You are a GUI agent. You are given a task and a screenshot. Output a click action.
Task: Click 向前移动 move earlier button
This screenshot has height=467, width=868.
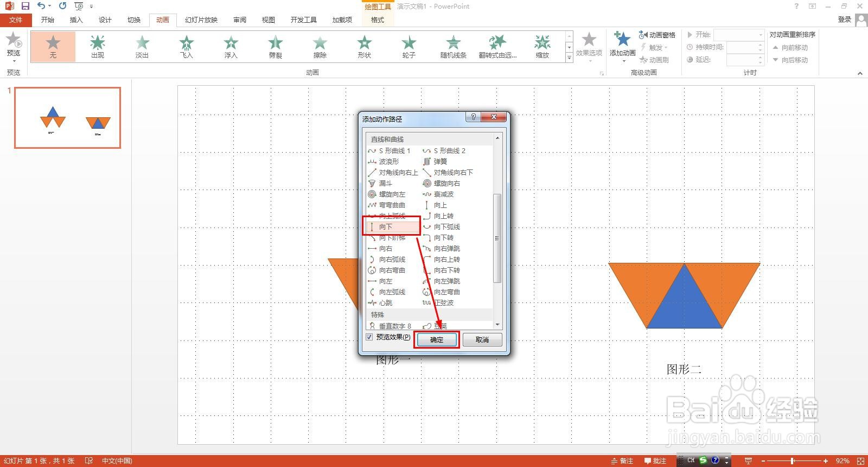790,47
